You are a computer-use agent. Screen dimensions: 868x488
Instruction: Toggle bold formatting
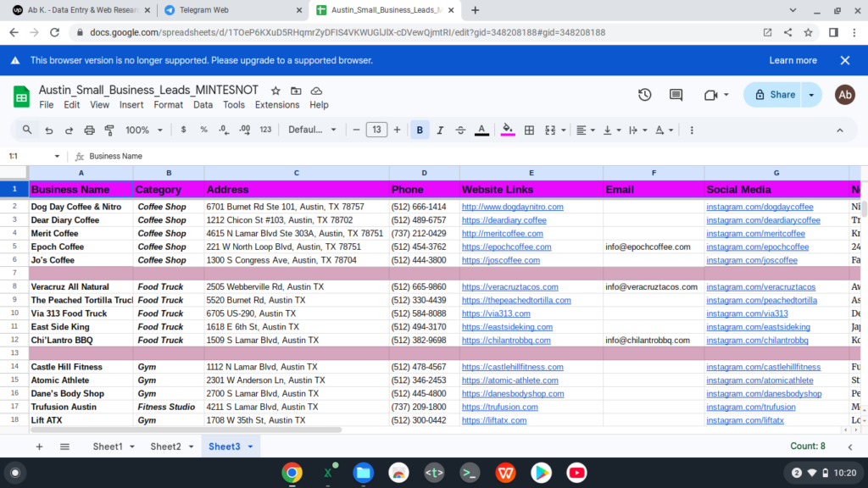pyautogui.click(x=420, y=130)
